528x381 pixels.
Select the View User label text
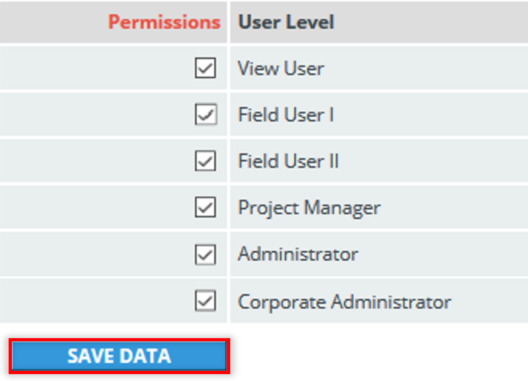(281, 68)
